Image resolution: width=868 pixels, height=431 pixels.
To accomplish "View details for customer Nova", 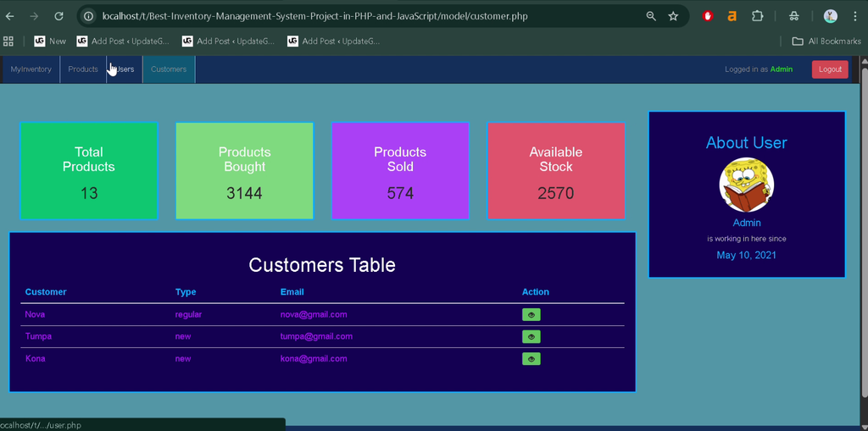I will coord(531,315).
